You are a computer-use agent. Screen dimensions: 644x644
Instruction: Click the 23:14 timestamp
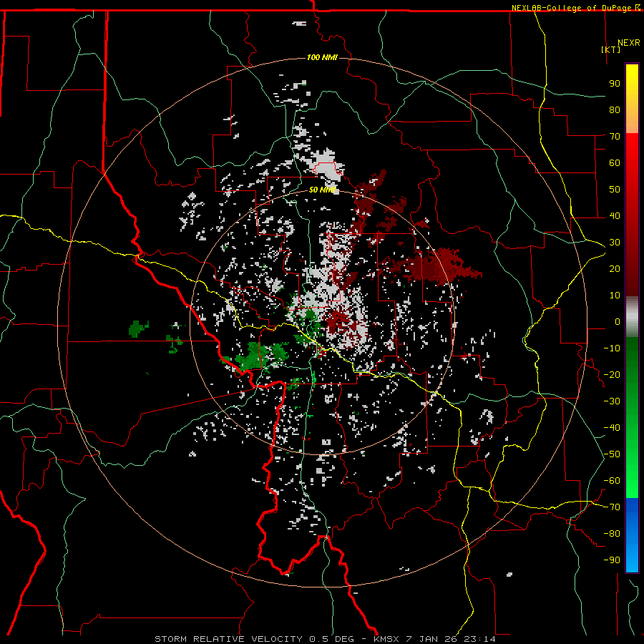[479, 639]
